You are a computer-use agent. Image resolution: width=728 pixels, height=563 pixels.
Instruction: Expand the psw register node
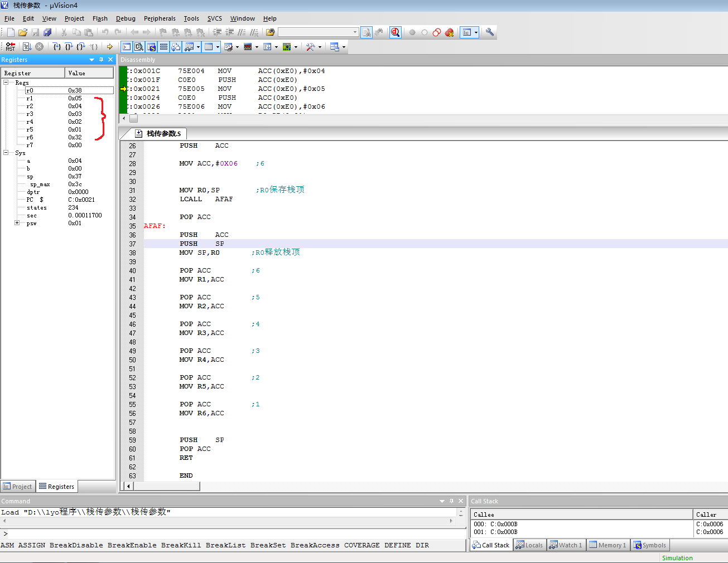point(17,222)
